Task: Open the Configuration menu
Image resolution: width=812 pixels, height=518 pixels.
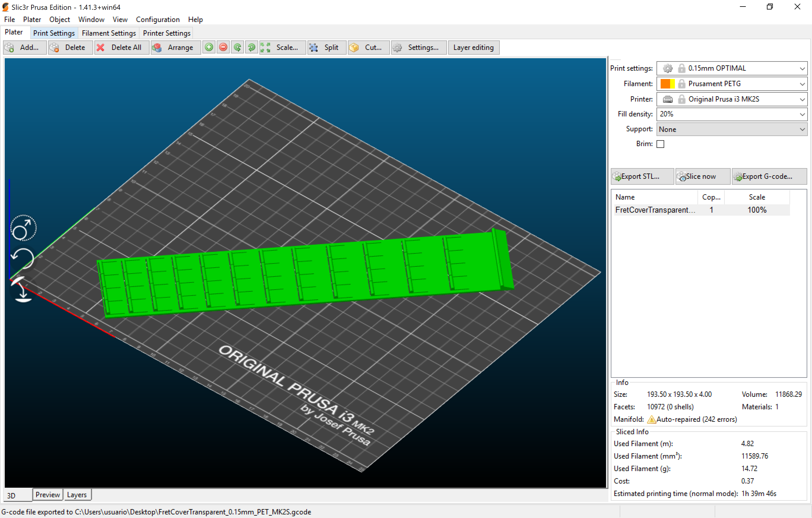Action: (158, 19)
